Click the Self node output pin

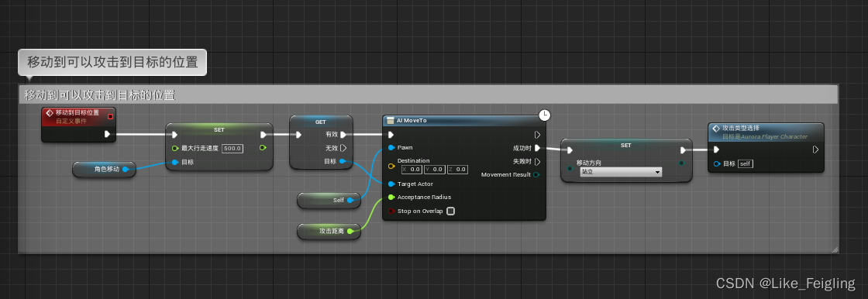click(350, 200)
